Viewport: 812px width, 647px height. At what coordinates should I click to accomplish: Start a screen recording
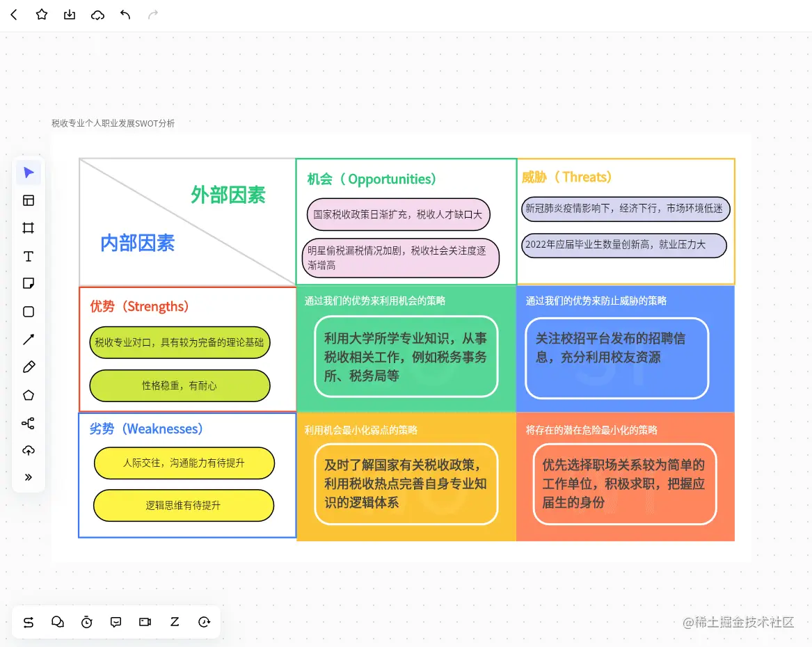pos(145,622)
